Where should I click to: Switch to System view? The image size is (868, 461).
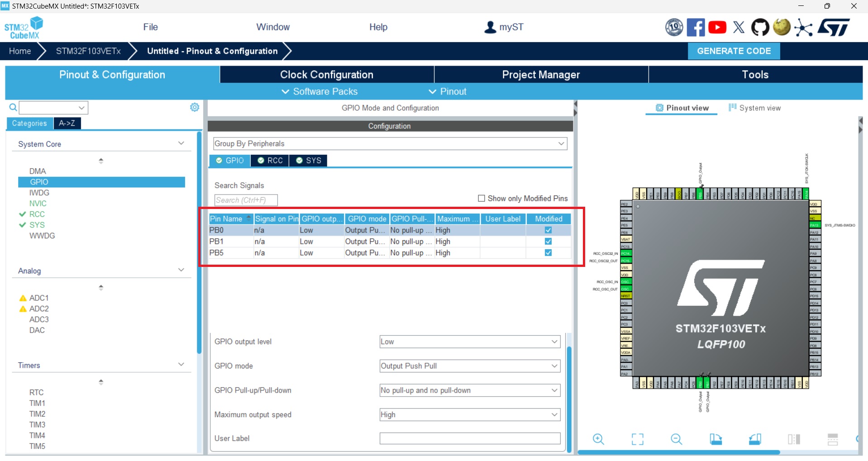755,108
